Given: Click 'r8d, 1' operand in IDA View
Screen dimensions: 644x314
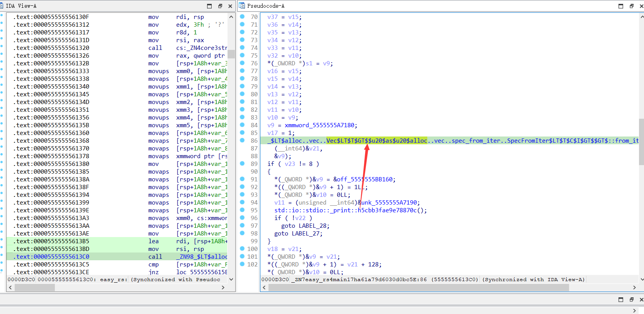Looking at the screenshot, I should pos(187,32).
